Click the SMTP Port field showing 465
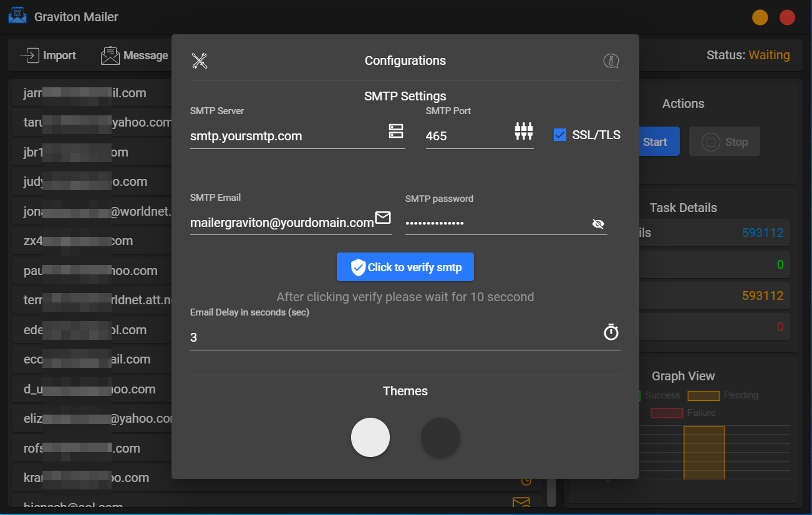The image size is (812, 515). [x=480, y=136]
